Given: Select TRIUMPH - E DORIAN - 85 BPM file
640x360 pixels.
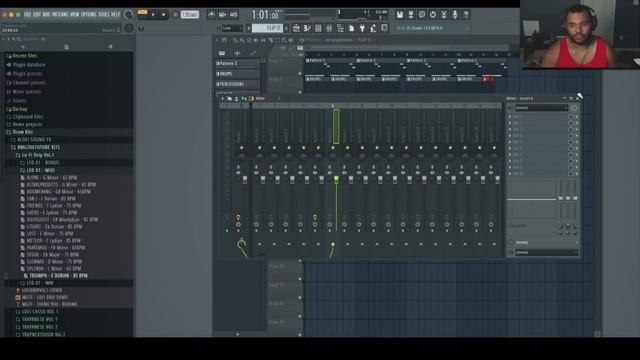Looking at the screenshot, I should (58, 276).
